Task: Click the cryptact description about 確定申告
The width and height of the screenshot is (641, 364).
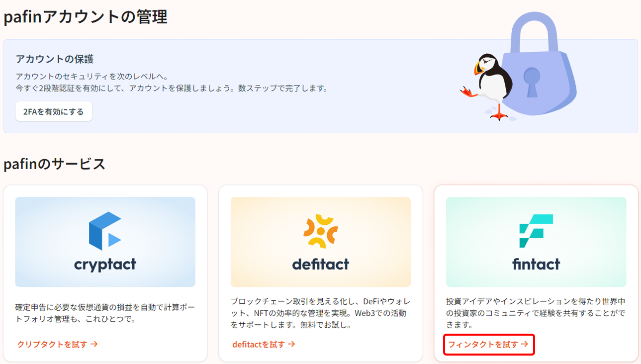Action: click(x=105, y=313)
